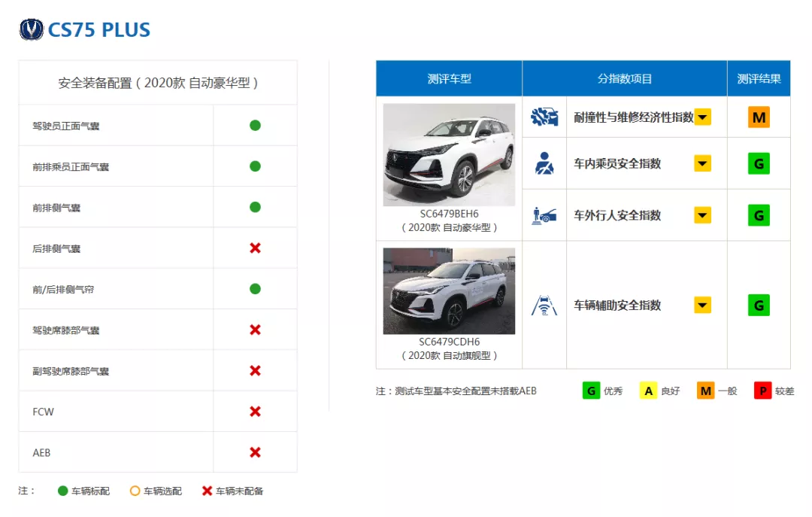The height and width of the screenshot is (517, 812).
Task: Click the orange M rating badge
Action: point(759,117)
